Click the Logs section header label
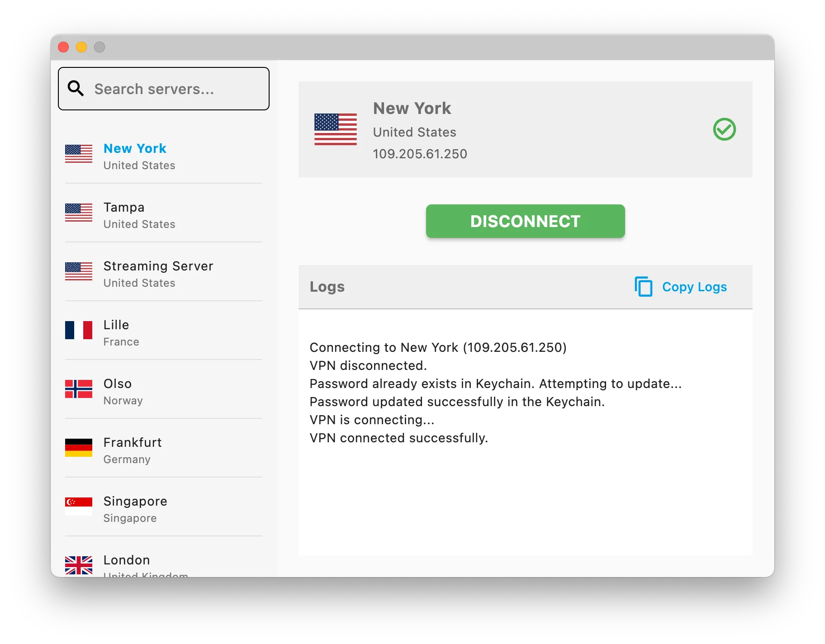 [327, 287]
